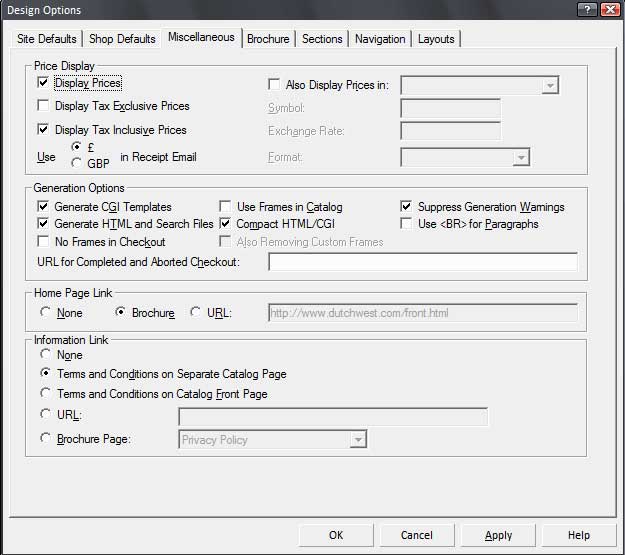Image resolution: width=625 pixels, height=555 pixels.
Task: Click the title bar help question mark icon
Action: coord(589,9)
